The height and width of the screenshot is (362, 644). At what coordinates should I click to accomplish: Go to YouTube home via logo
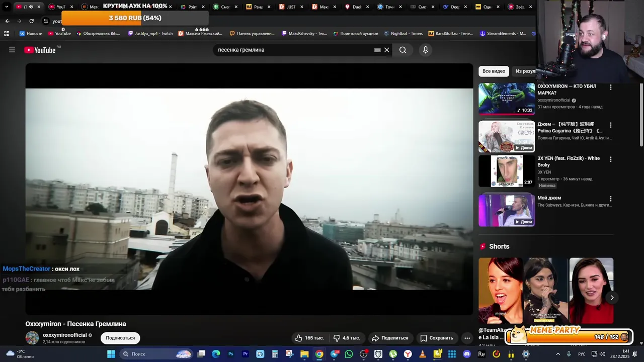(x=40, y=50)
